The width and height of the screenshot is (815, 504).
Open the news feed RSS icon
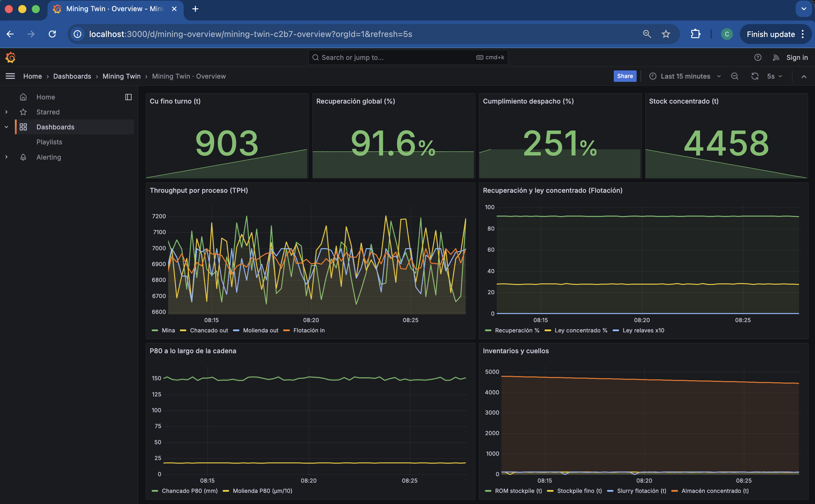pos(776,57)
